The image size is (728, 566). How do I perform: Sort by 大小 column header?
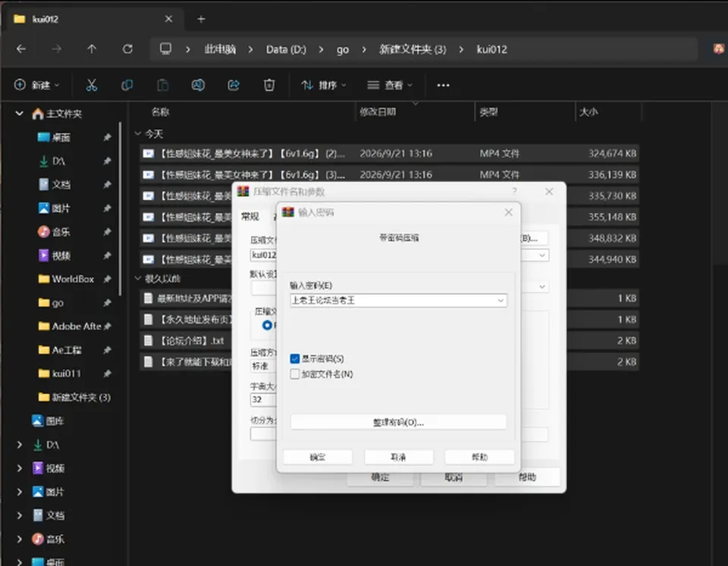(588, 112)
